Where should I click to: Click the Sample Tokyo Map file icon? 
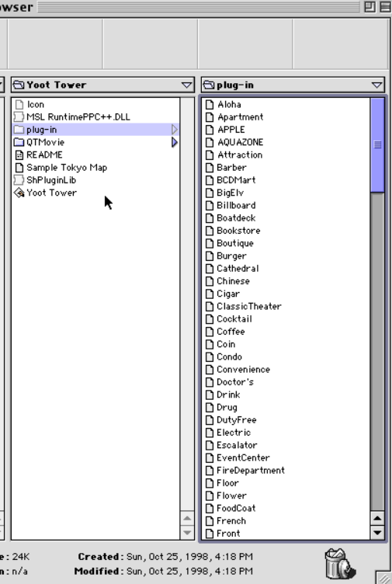(19, 167)
